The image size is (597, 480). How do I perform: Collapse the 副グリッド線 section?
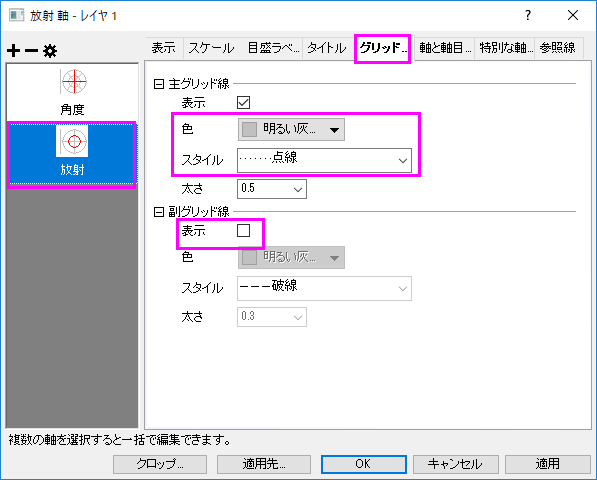158,212
